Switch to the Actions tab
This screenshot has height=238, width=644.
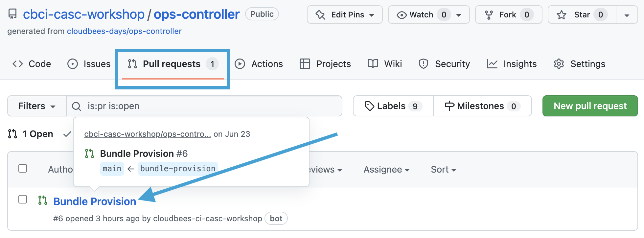tap(259, 64)
